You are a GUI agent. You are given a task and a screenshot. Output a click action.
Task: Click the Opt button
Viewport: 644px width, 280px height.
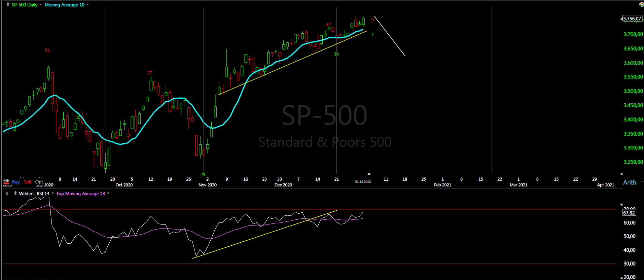point(39,182)
